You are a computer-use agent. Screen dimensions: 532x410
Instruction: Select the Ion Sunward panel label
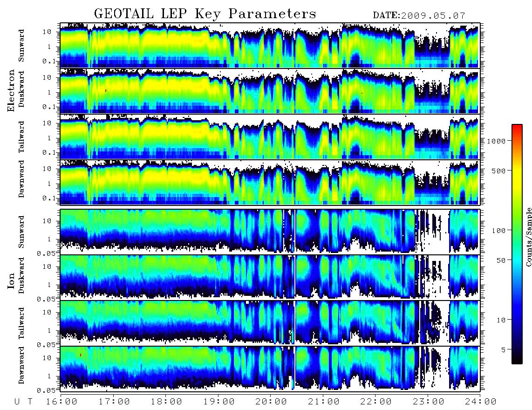(x=21, y=232)
